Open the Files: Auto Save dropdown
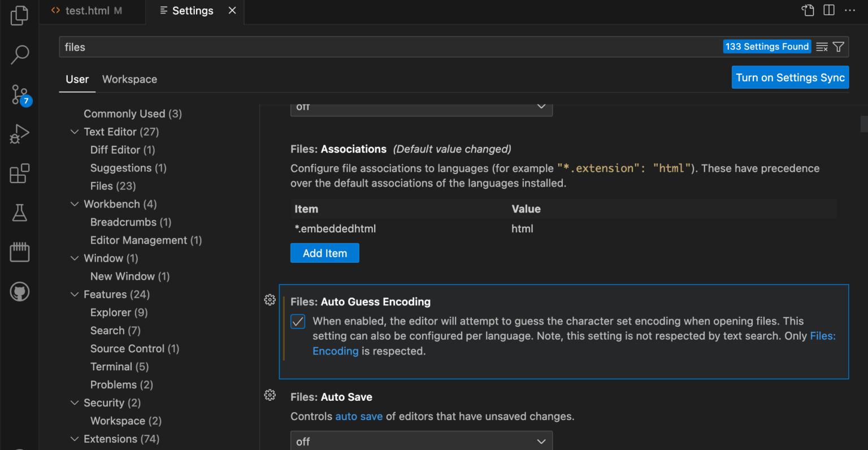The height and width of the screenshot is (450, 868). (421, 440)
